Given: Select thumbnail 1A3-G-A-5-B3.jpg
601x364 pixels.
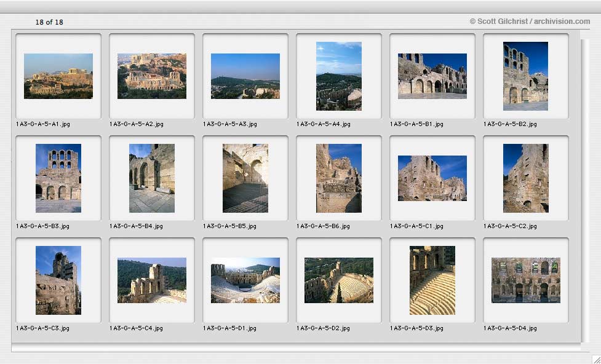Looking at the screenshot, I should (58, 178).
